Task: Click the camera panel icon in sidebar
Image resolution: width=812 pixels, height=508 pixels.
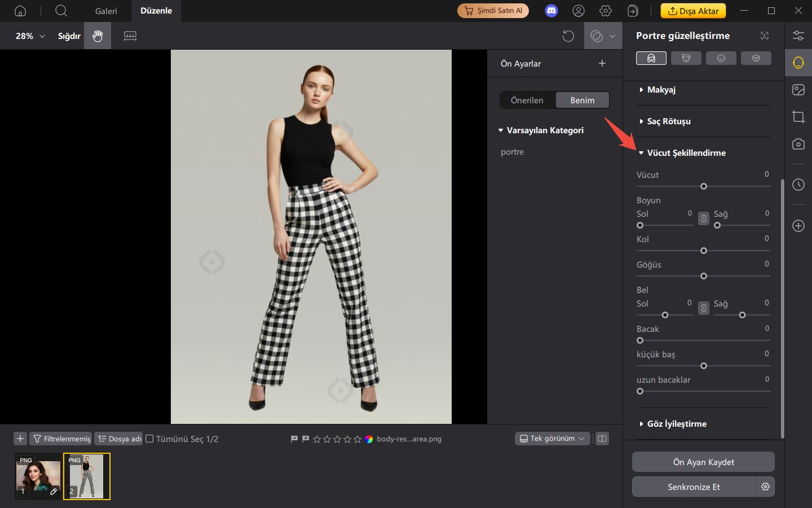Action: pos(798,144)
